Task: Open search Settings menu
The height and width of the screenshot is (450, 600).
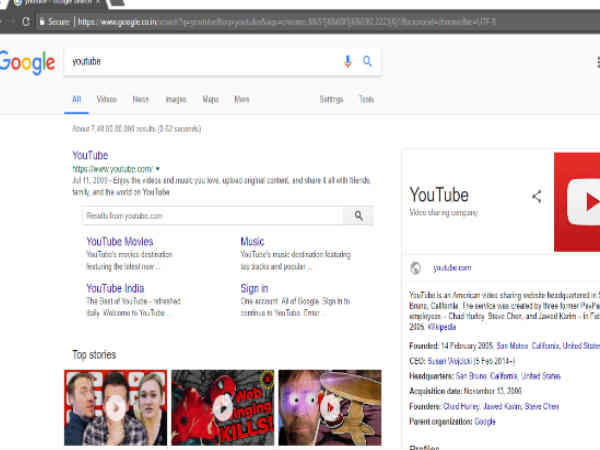Action: (x=331, y=99)
